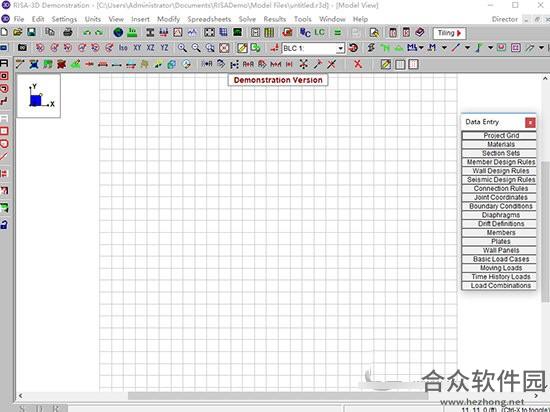Open Project Grid in Data Entry

click(499, 135)
